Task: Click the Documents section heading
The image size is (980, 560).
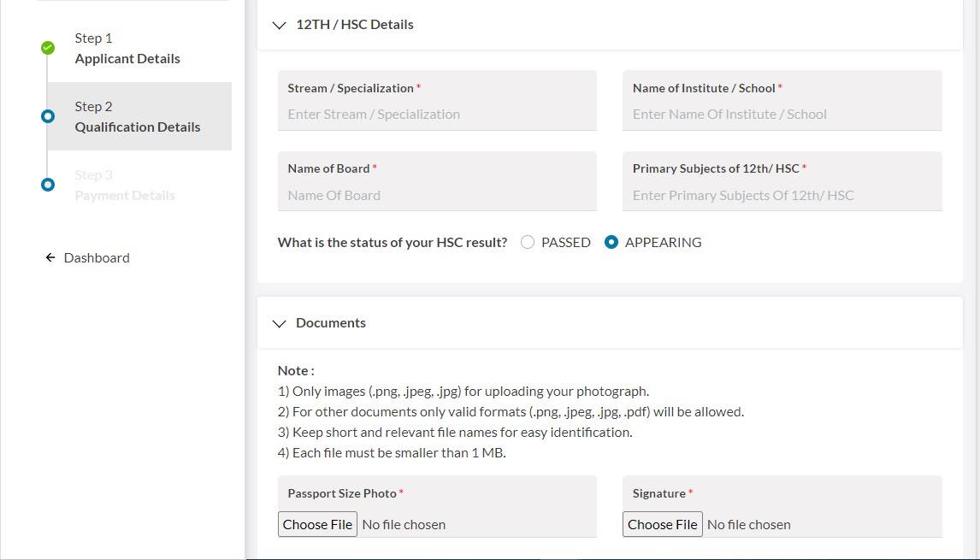Action: pos(330,323)
